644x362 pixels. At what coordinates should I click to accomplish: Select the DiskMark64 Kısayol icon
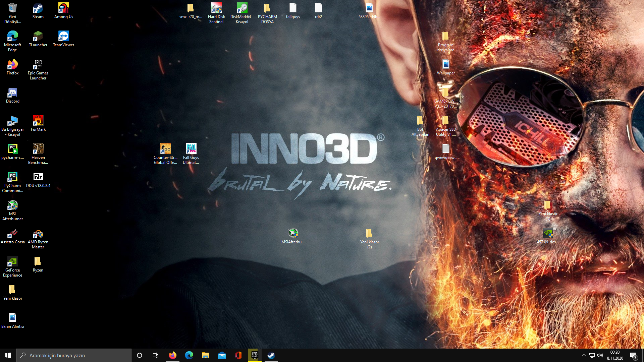click(242, 13)
